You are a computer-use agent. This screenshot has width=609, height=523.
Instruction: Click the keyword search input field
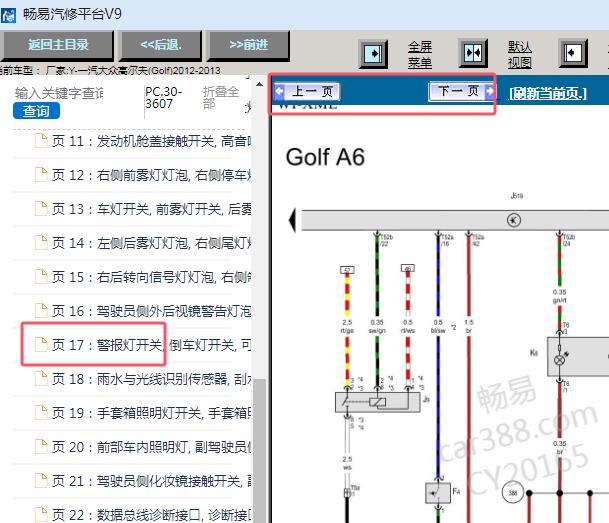pyautogui.click(x=58, y=92)
